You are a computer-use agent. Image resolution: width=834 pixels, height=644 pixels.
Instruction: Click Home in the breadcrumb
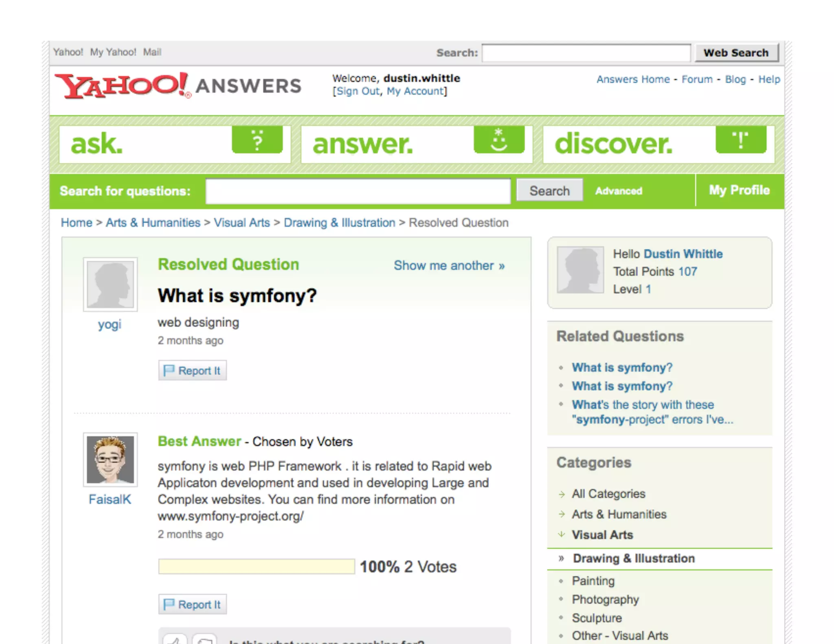coord(77,223)
